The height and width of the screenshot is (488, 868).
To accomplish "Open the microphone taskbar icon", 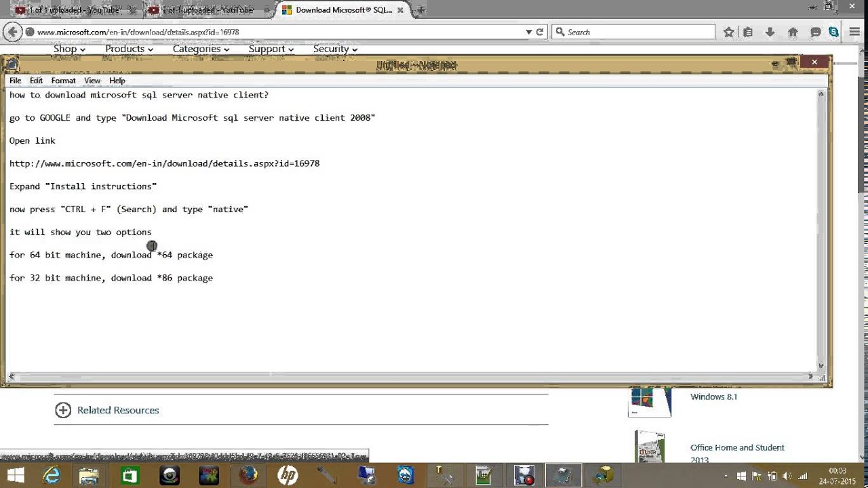I will pos(327,475).
